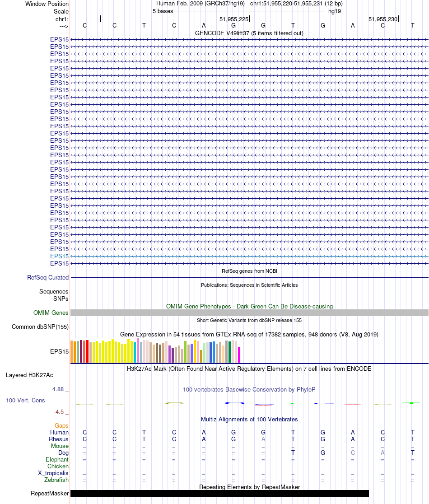Select the Elephant alignment row label
Viewport: 429px width, 504px height.
coord(57,460)
